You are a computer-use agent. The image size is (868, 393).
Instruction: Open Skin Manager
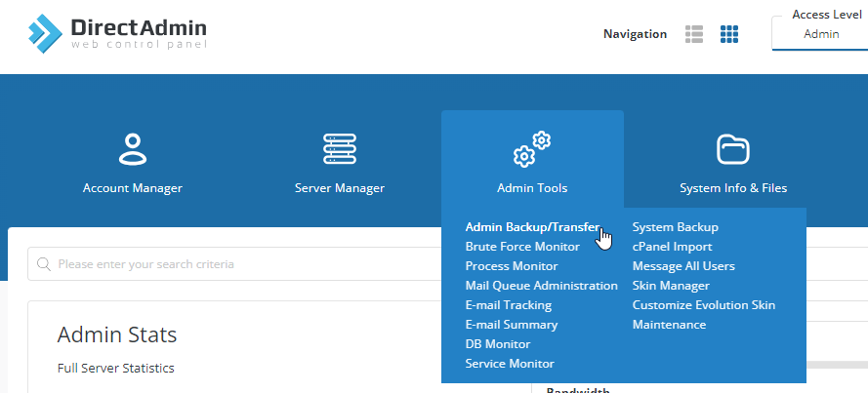coord(671,286)
